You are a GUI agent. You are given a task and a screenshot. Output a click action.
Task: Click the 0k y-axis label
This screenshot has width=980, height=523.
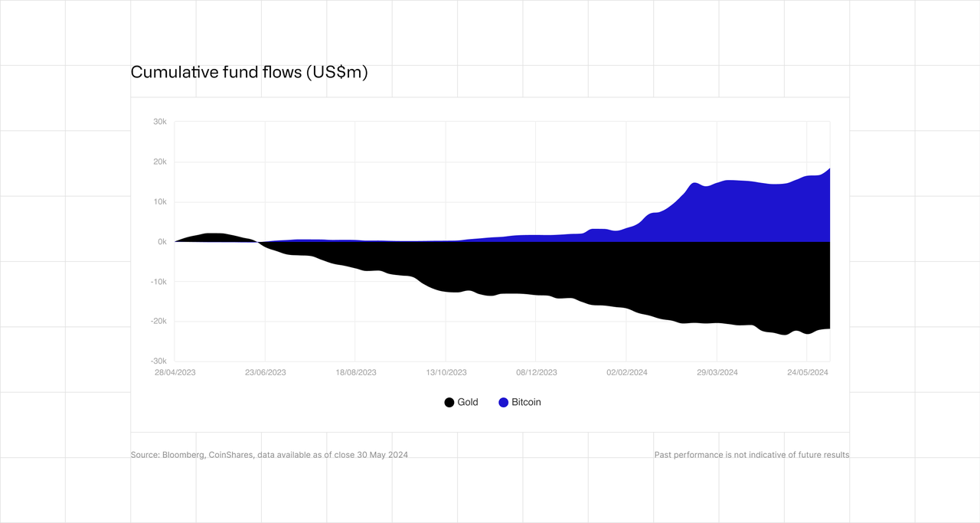pyautogui.click(x=162, y=241)
